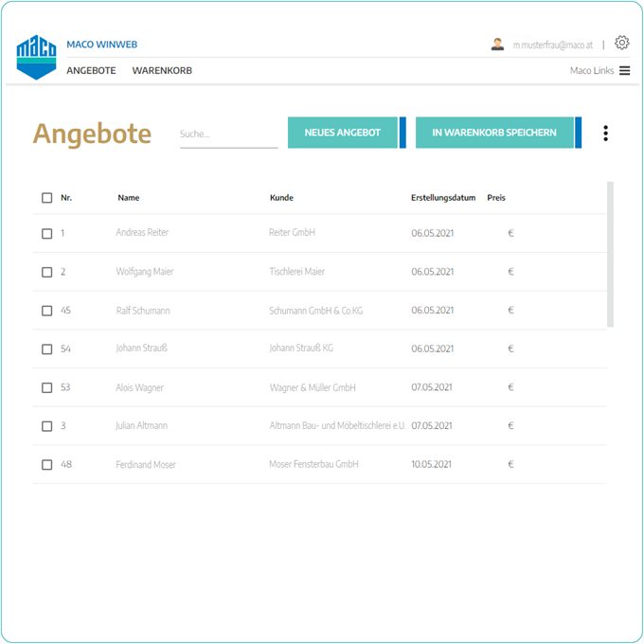This screenshot has width=644, height=644.
Task: Sort by the Erstellungsdatum column header
Action: click(x=442, y=198)
